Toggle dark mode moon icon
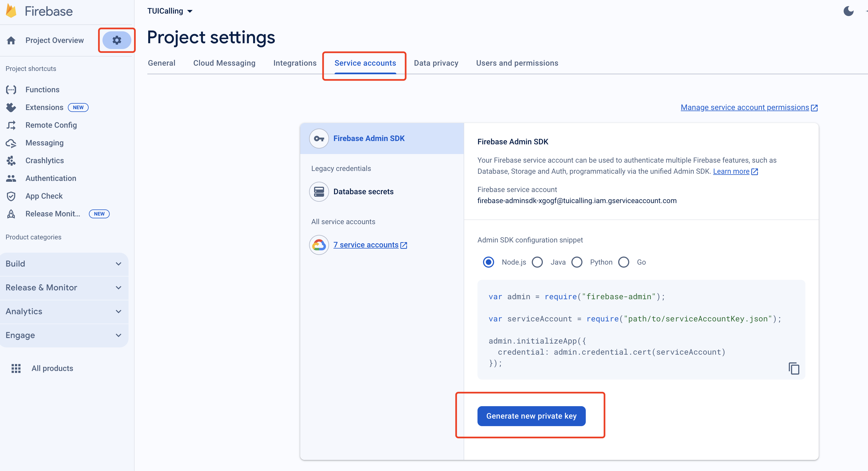Screen dimensions: 868x471 (x=848, y=11)
